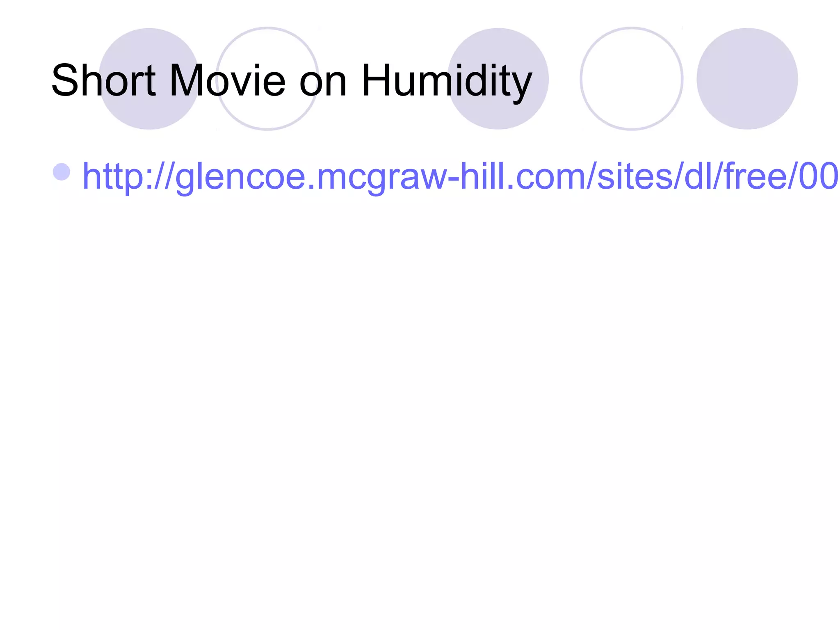Click the word "Humidity" in the title
Viewport: 840px width, 630px height.
[447, 82]
